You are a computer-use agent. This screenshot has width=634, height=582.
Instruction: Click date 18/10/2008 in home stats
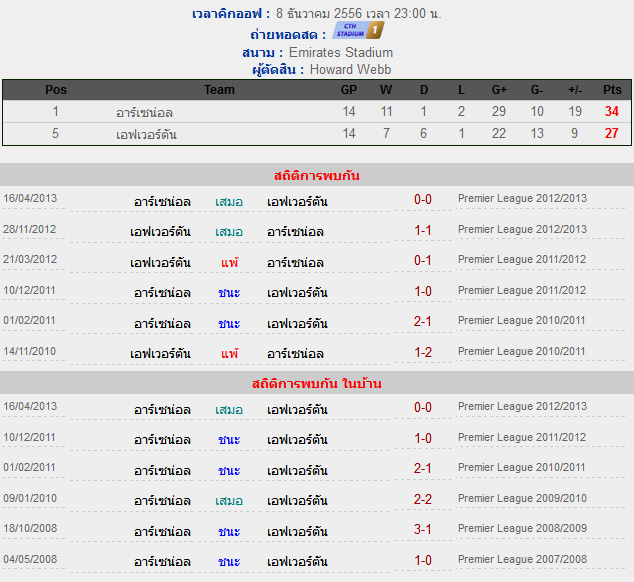click(30, 528)
